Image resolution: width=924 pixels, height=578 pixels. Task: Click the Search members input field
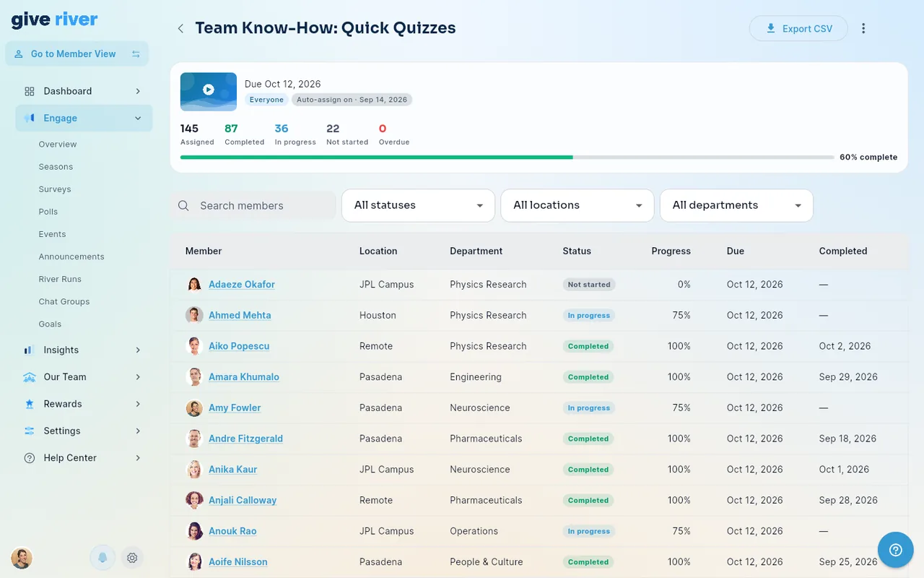click(x=253, y=206)
